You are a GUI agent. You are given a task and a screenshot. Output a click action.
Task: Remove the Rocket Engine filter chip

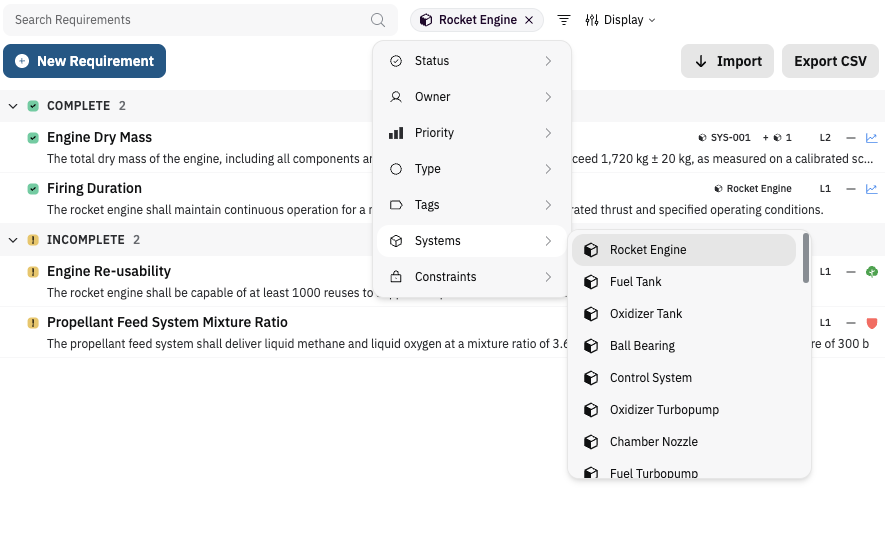[x=529, y=20]
